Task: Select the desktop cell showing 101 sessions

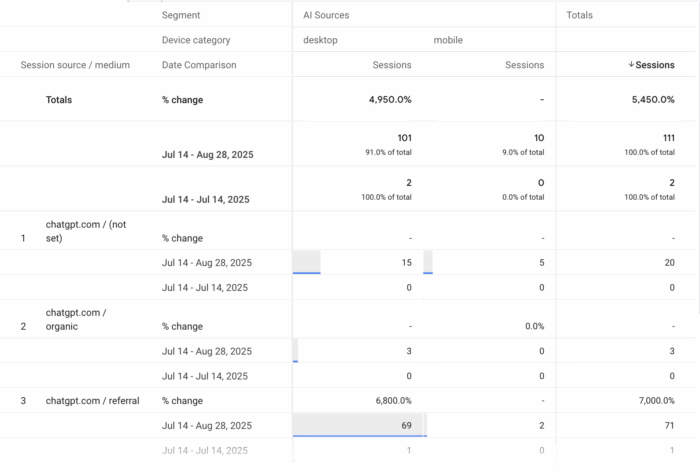Action: 402,137
